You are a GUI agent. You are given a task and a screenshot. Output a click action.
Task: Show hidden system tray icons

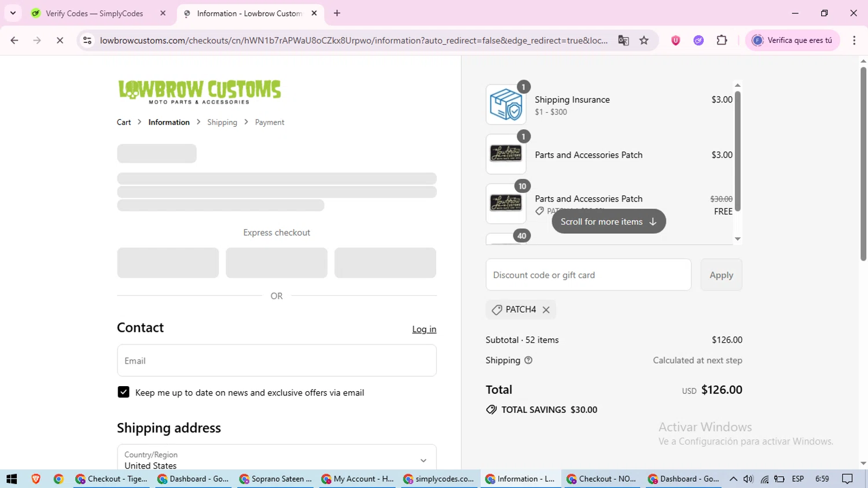pyautogui.click(x=733, y=479)
